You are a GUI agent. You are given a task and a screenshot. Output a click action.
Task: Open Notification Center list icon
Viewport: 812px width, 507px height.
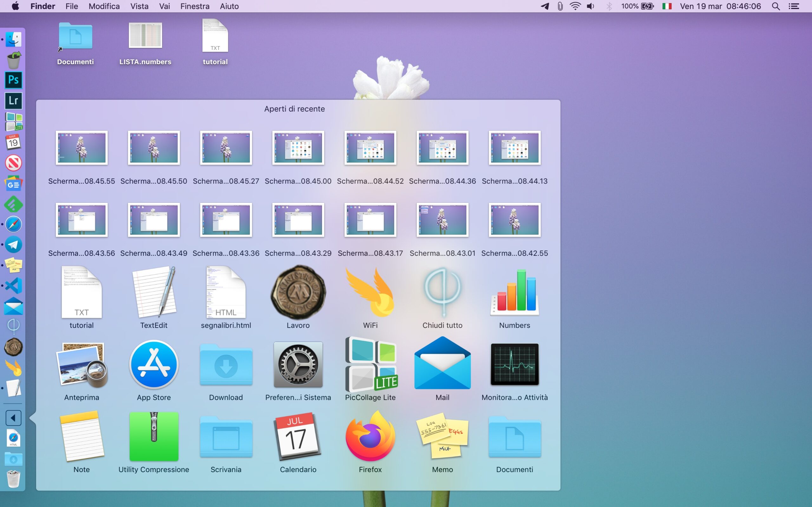click(794, 6)
